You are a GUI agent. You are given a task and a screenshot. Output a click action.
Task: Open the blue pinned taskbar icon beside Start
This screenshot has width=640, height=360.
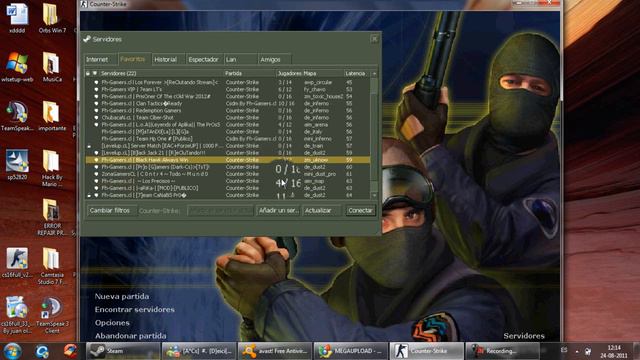click(42, 351)
